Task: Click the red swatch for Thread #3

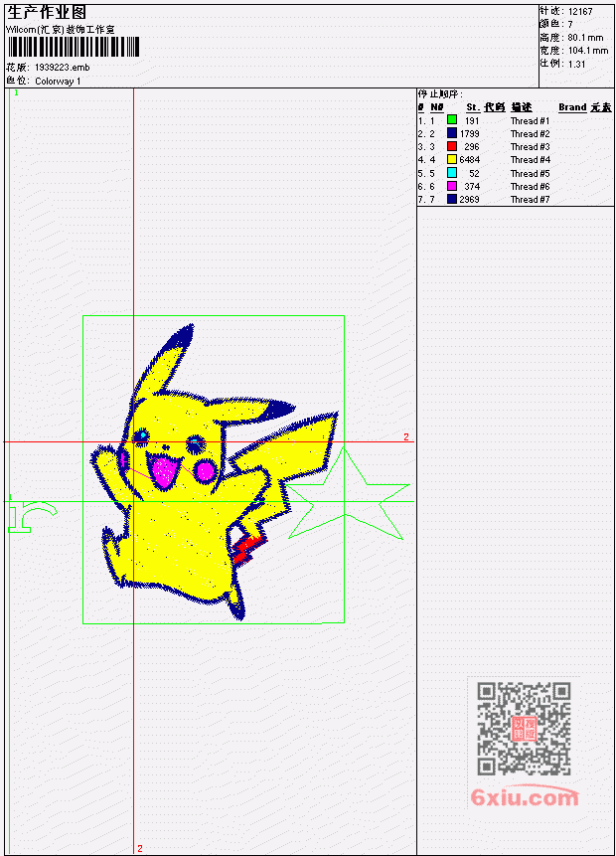Action: tap(452, 146)
